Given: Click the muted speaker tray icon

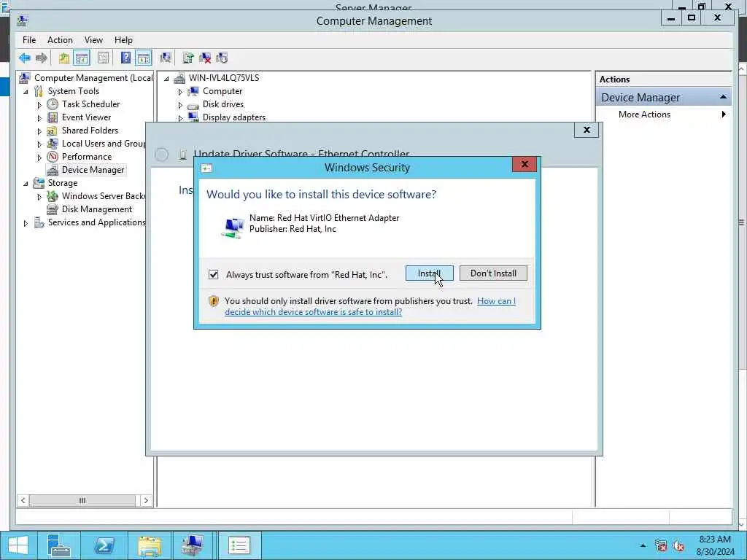Looking at the screenshot, I should (678, 545).
